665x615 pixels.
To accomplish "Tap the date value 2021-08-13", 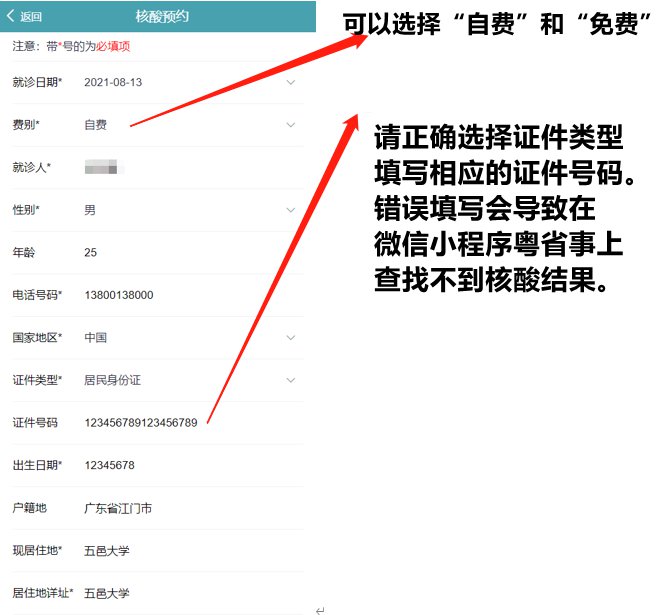I will point(113,82).
